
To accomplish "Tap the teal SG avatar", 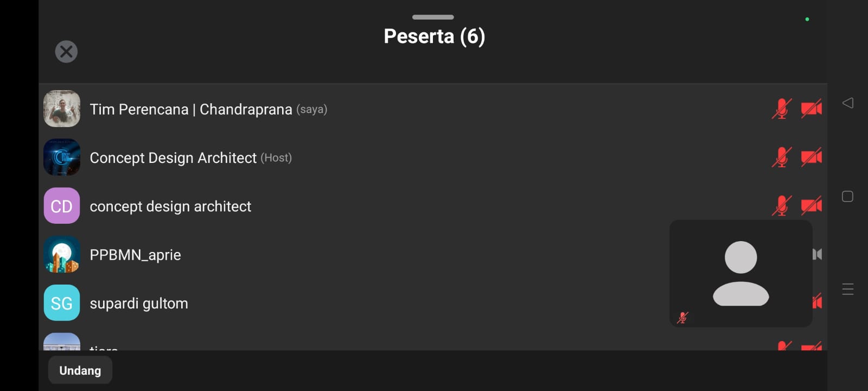I will tap(62, 303).
